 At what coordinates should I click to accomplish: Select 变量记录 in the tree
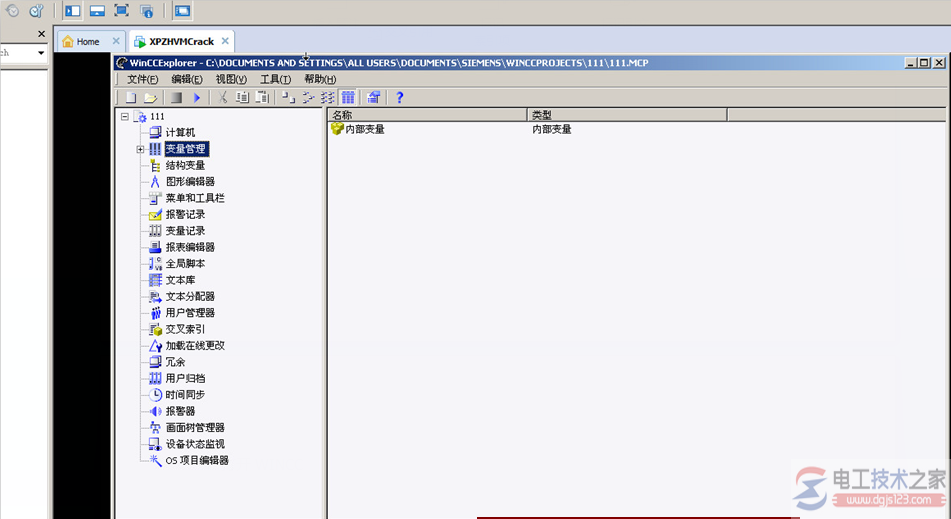click(x=185, y=230)
